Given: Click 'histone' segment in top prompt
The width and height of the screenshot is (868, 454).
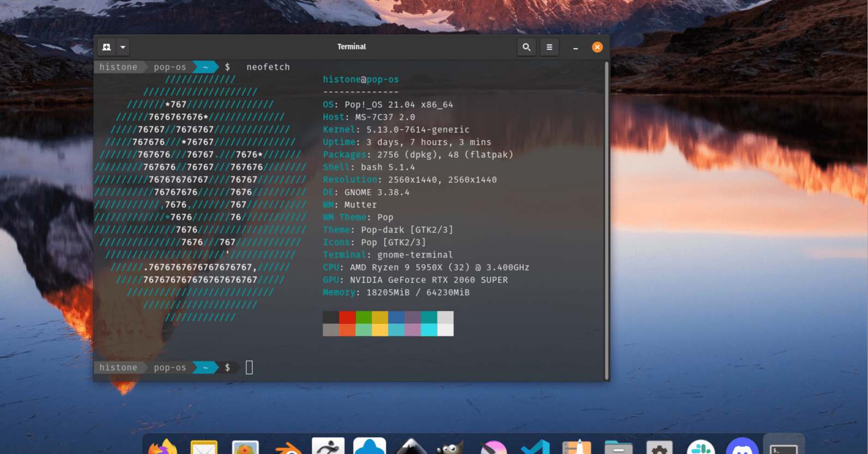Looking at the screenshot, I should click(118, 67).
